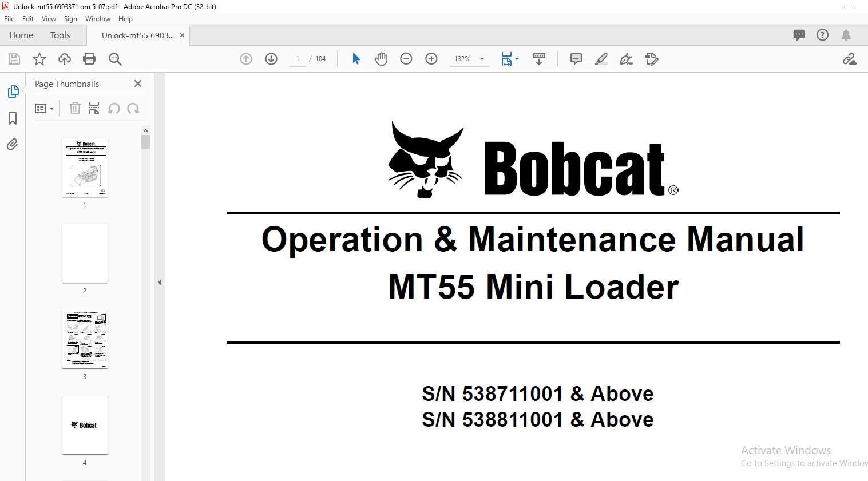Open the notifications bell

(846, 35)
